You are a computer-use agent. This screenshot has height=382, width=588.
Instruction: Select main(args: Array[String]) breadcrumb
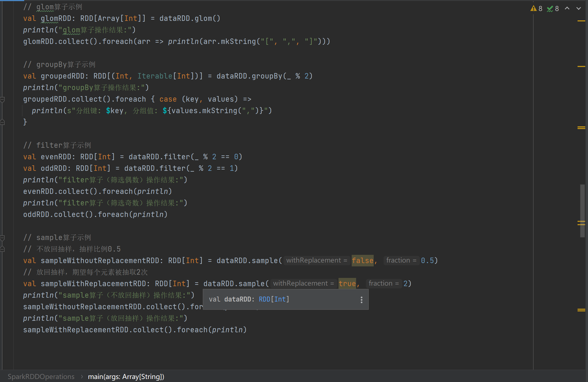pos(126,377)
